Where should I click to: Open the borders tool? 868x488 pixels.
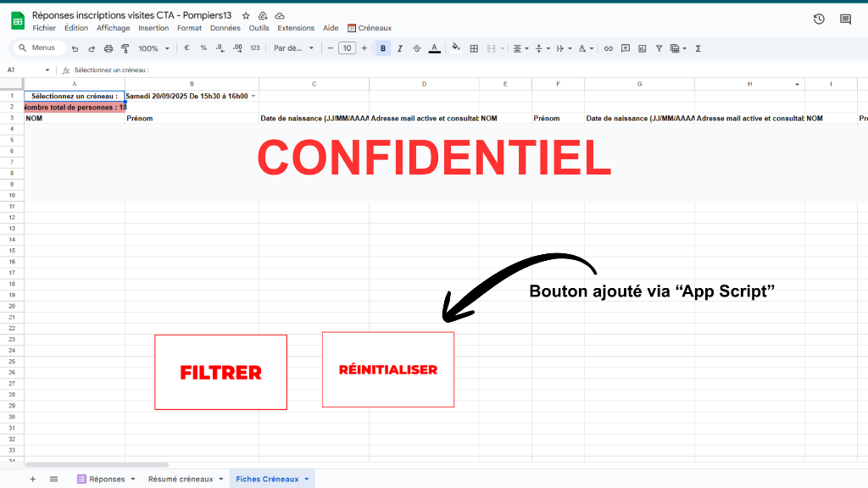(x=474, y=48)
